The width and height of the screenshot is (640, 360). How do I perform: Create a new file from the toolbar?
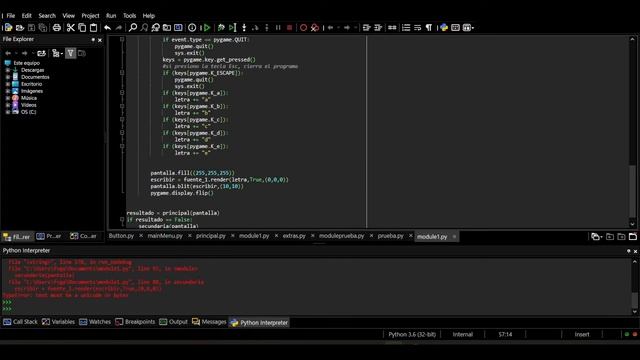8,28
